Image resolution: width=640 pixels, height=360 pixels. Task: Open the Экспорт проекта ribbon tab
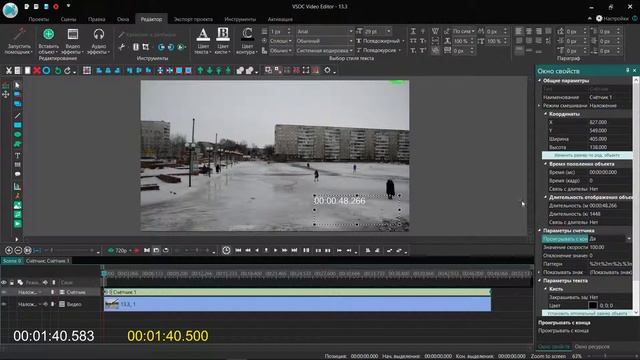(193, 19)
